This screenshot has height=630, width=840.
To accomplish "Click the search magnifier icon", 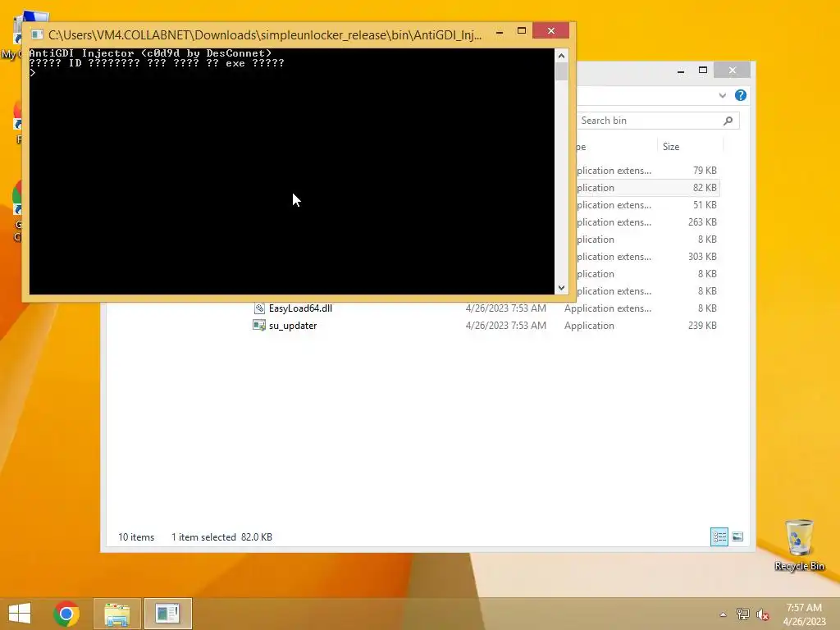I will pyautogui.click(x=728, y=121).
